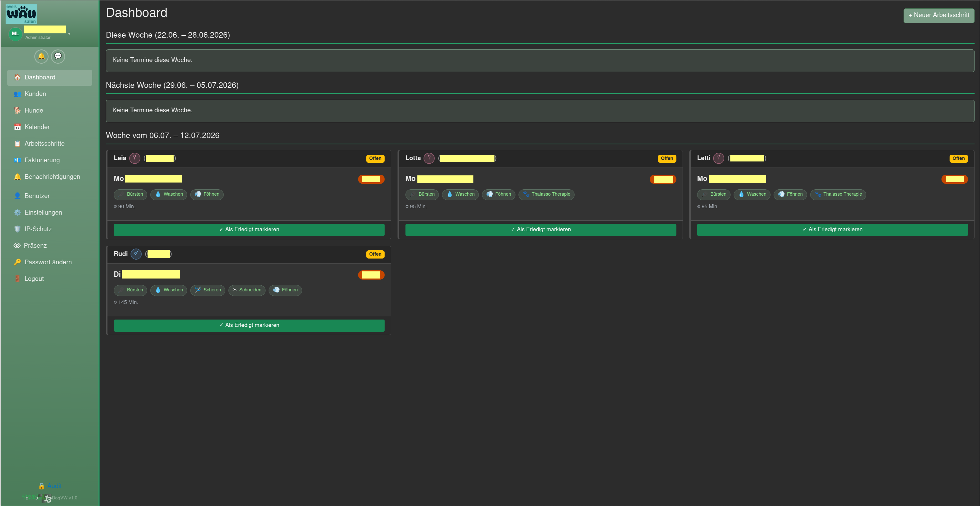This screenshot has height=506, width=980.
Task: Click the male gender icon next to Rudi
Action: tap(136, 254)
